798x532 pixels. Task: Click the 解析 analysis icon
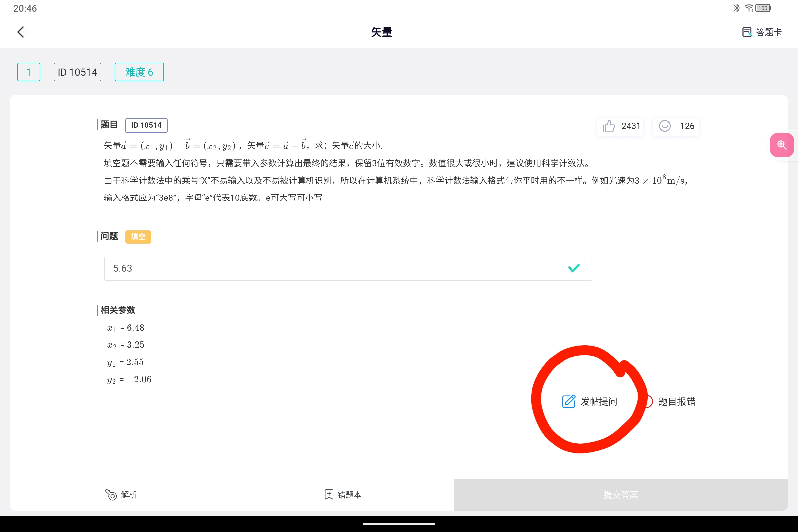coord(111,495)
